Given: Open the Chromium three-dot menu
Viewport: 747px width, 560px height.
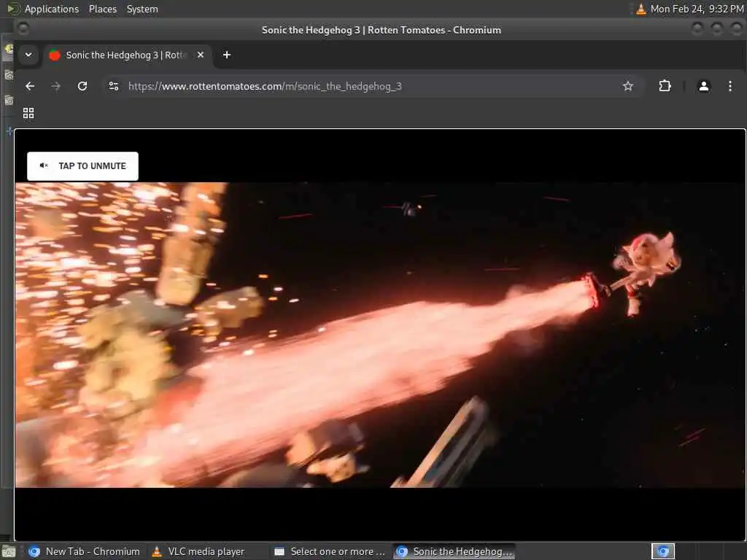Looking at the screenshot, I should point(729,86).
